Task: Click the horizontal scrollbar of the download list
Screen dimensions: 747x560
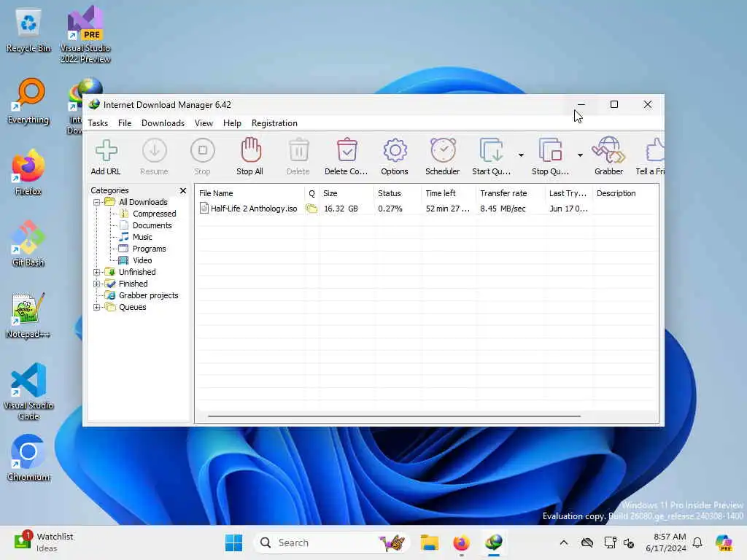Action: click(394, 416)
